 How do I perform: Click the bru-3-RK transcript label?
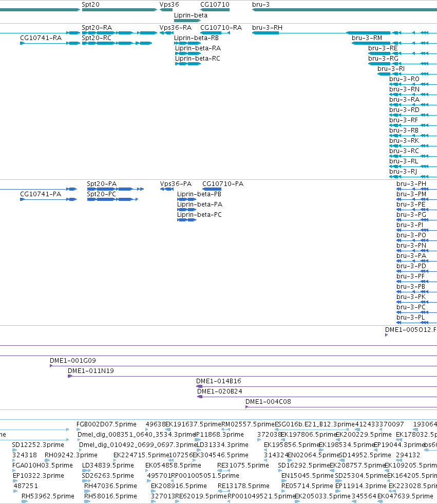point(404,141)
